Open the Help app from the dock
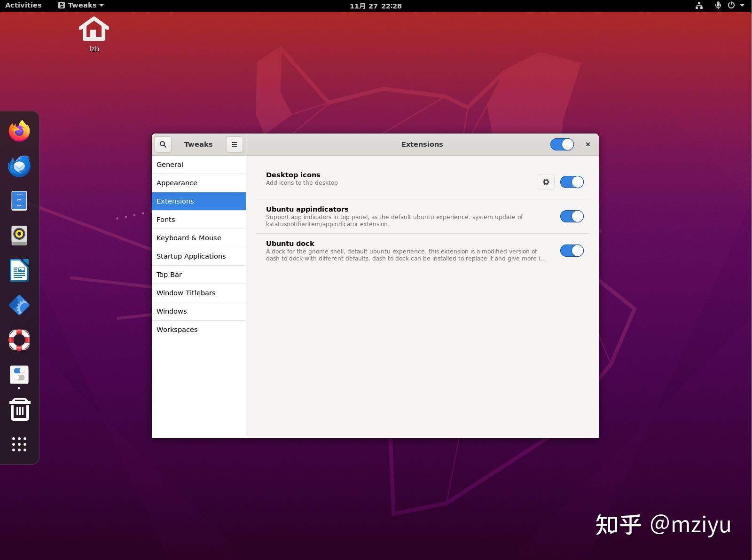Screen dimensions: 752x560 click(x=19, y=340)
